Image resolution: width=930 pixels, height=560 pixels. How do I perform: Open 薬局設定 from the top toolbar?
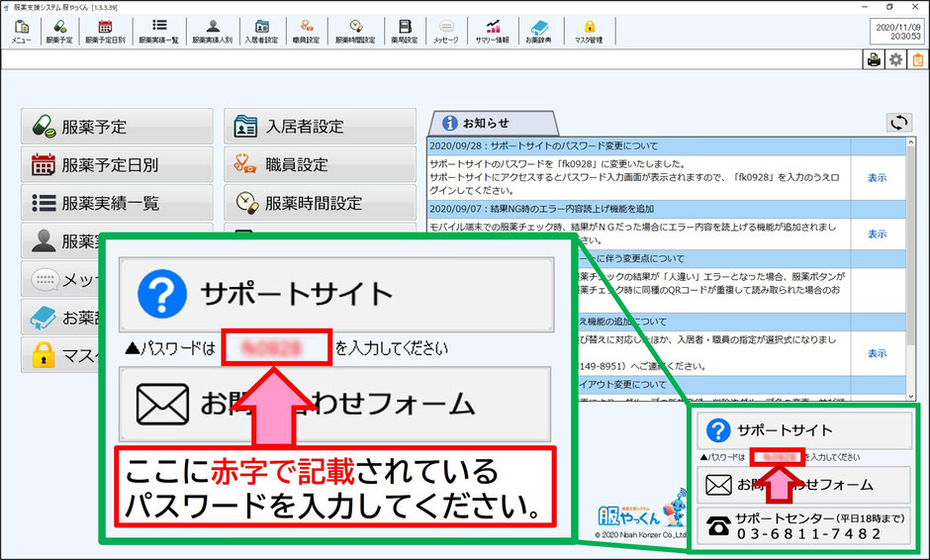point(405,32)
